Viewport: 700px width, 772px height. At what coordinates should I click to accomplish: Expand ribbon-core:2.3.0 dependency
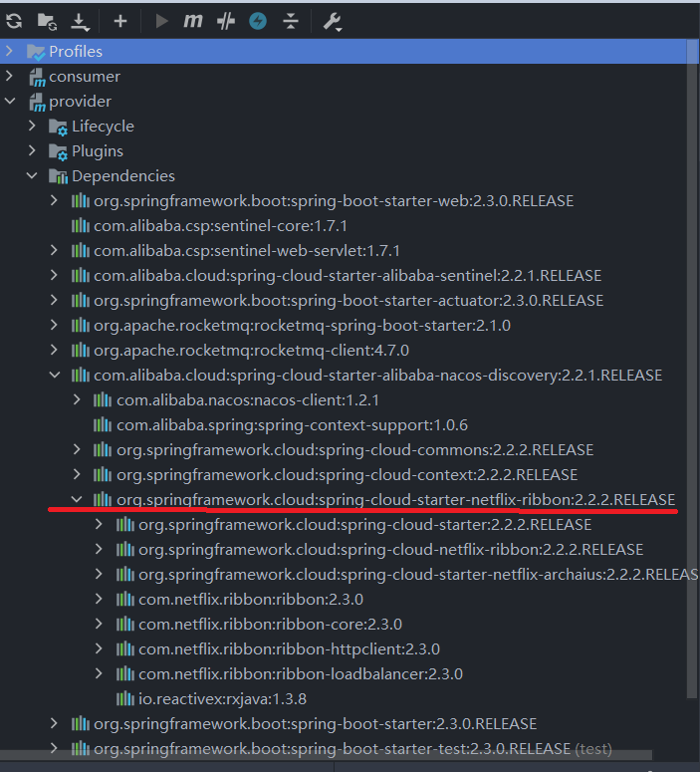click(x=99, y=624)
